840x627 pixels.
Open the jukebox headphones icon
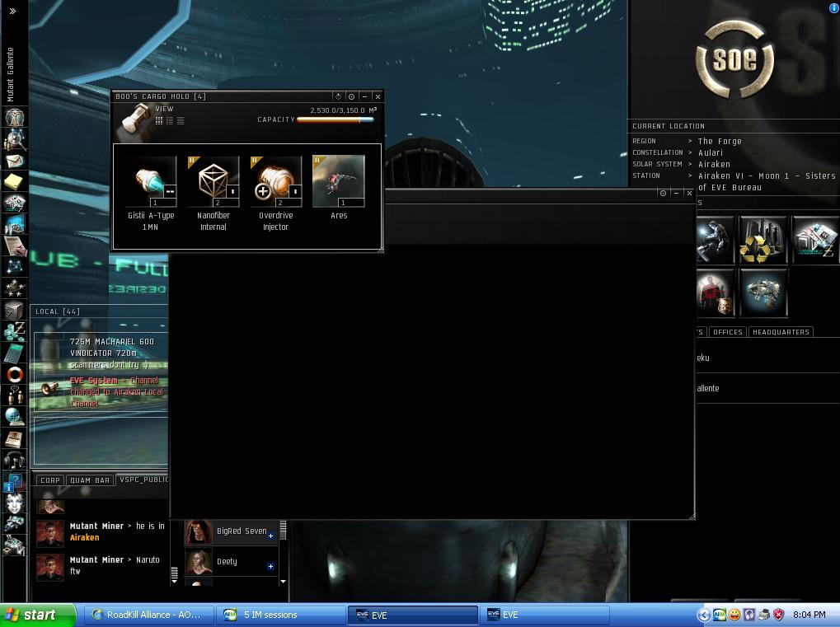15,460
